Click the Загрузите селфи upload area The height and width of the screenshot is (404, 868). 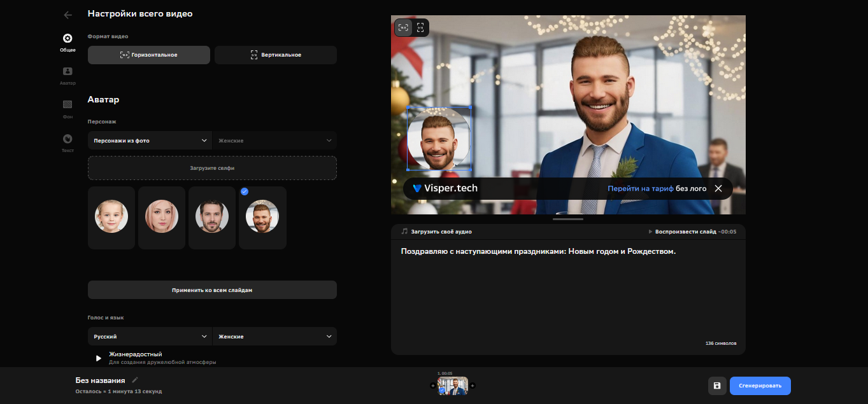coord(212,168)
